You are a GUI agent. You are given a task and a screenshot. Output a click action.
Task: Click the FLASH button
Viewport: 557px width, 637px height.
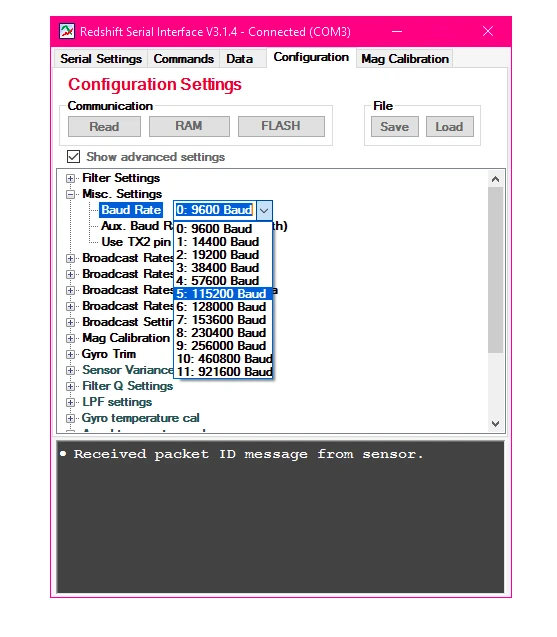click(x=281, y=126)
